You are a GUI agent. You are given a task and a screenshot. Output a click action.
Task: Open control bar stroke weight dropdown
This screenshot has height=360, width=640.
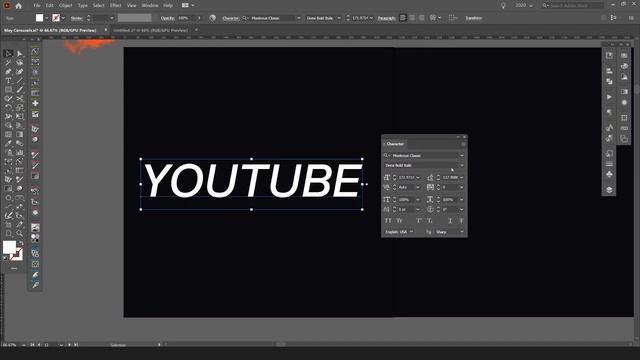[x=111, y=18]
